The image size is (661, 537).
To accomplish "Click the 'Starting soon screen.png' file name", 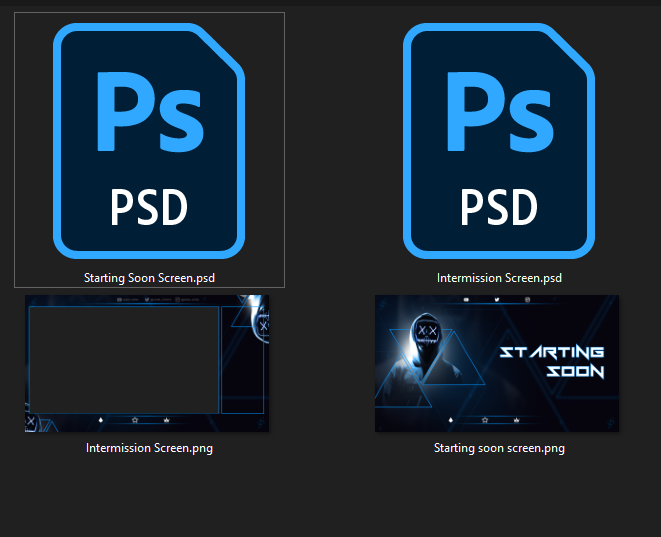I will (499, 448).
